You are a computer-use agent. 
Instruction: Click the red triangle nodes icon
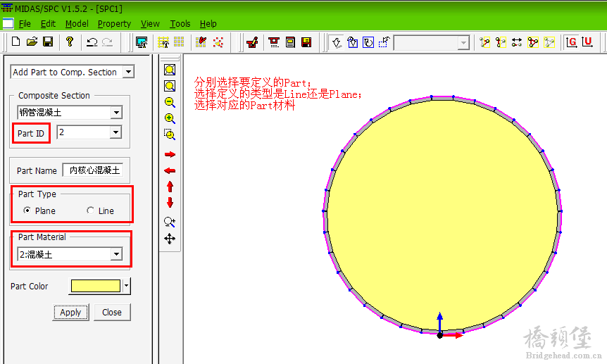coord(533,42)
